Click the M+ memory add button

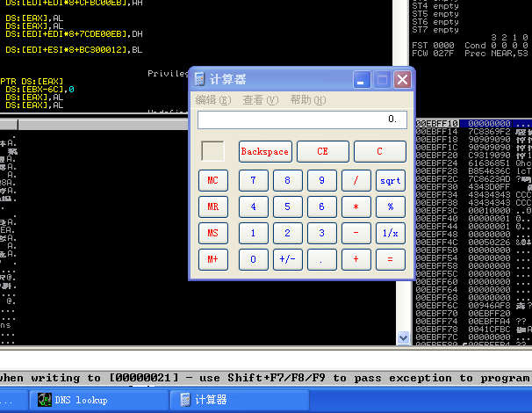[213, 259]
